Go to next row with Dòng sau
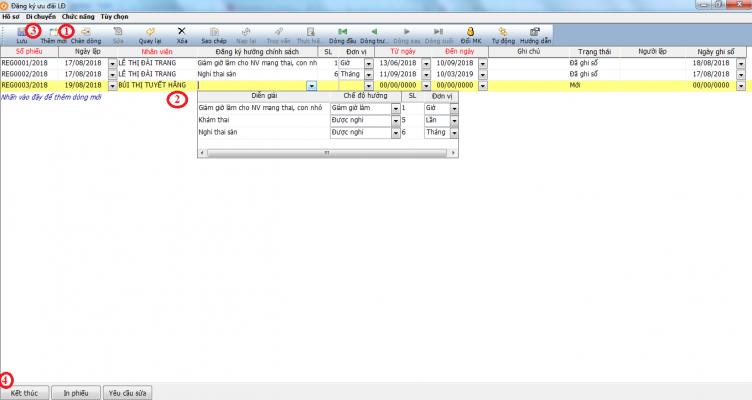Viewport: 752px width, 400px height. (x=407, y=32)
